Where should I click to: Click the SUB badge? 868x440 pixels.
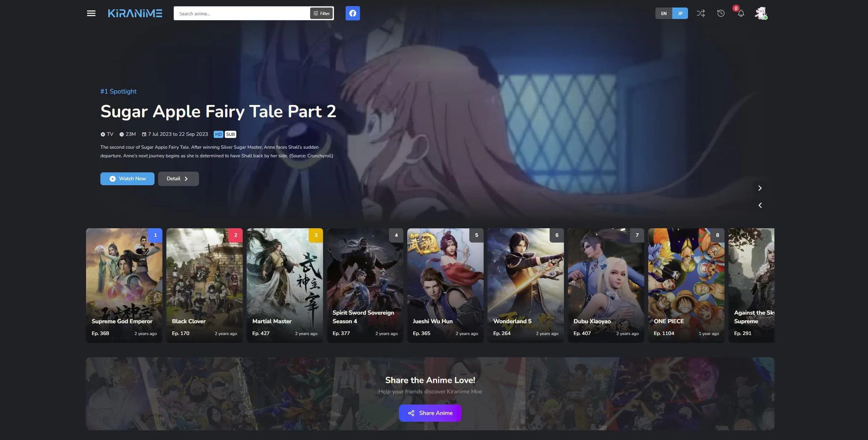click(x=231, y=134)
